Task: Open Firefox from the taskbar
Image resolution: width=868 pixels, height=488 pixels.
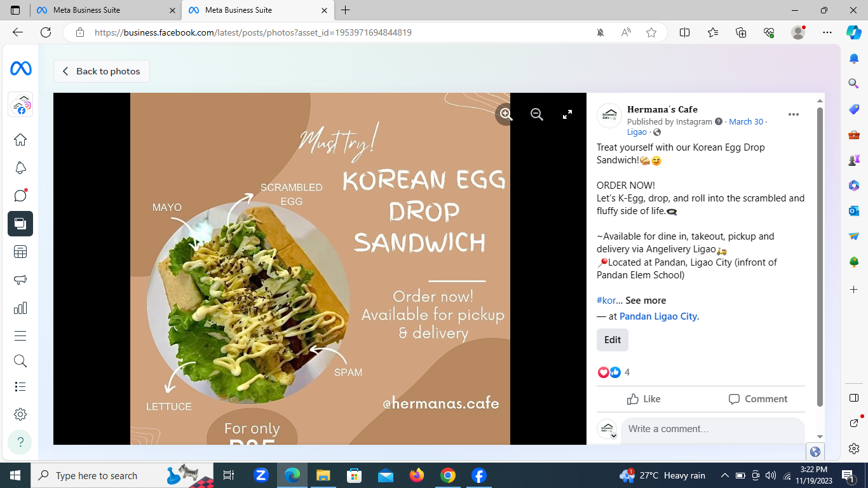Action: tap(417, 475)
